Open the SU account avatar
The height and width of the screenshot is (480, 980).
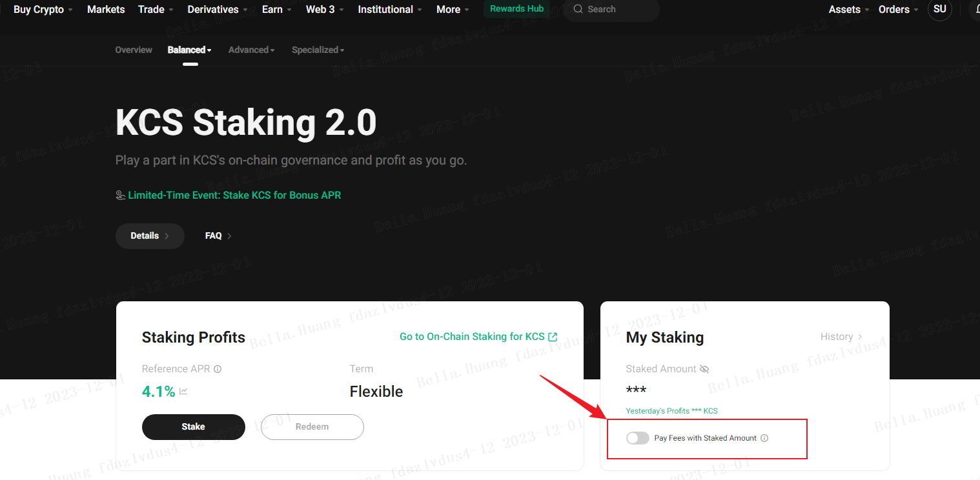click(939, 10)
